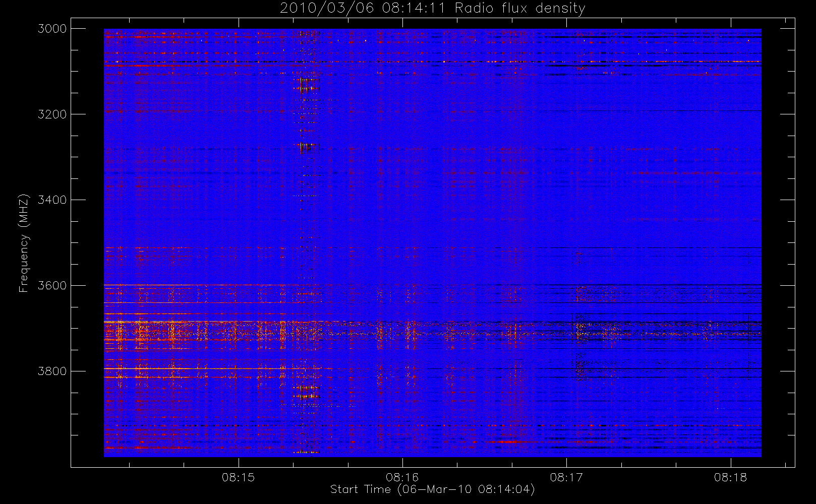
Task: Click the 3000 frequency tick label
Action: coord(52,29)
